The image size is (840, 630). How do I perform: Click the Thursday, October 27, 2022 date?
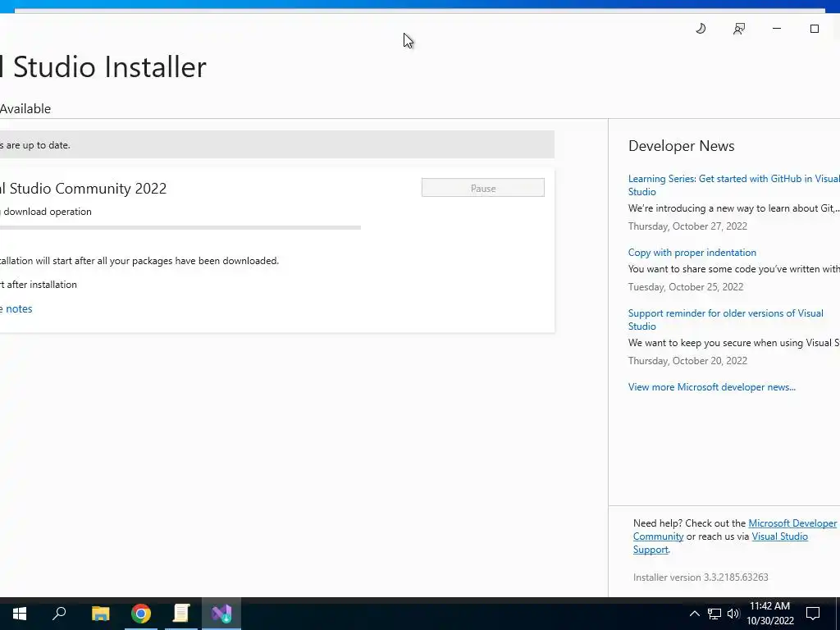(687, 226)
